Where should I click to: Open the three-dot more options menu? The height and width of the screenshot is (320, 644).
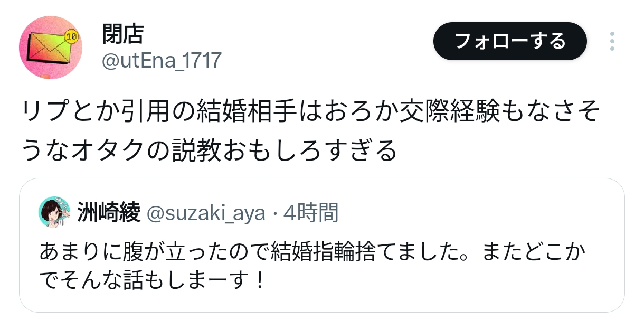point(612,41)
